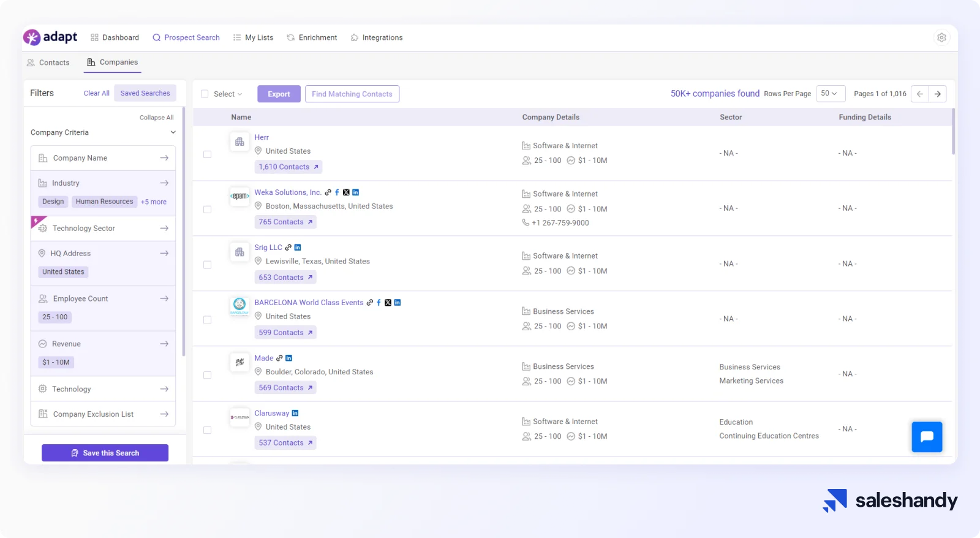Screen dimensions: 980x538
Task: Expand the Revenue filter arrow
Action: 164,344
